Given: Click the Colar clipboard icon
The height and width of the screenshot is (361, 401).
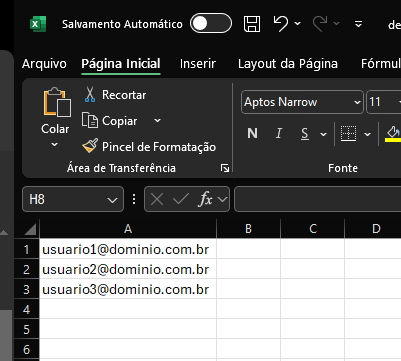Looking at the screenshot, I should pos(57,103).
